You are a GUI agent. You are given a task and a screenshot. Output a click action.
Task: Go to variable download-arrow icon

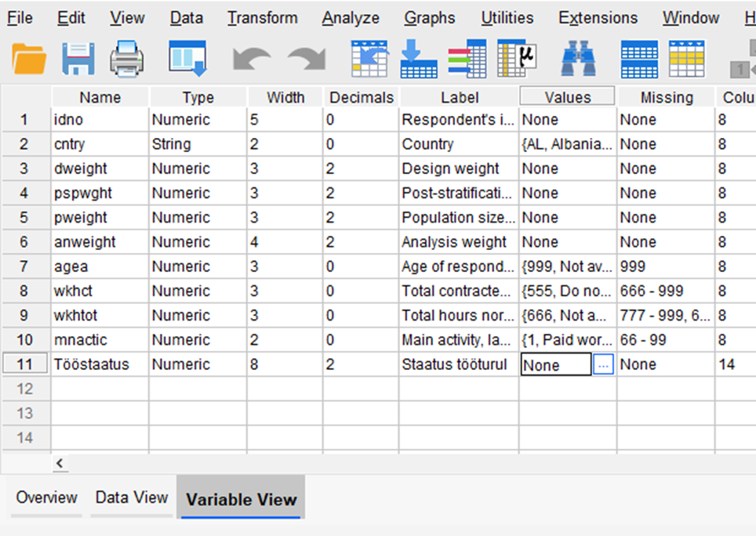coord(419,59)
